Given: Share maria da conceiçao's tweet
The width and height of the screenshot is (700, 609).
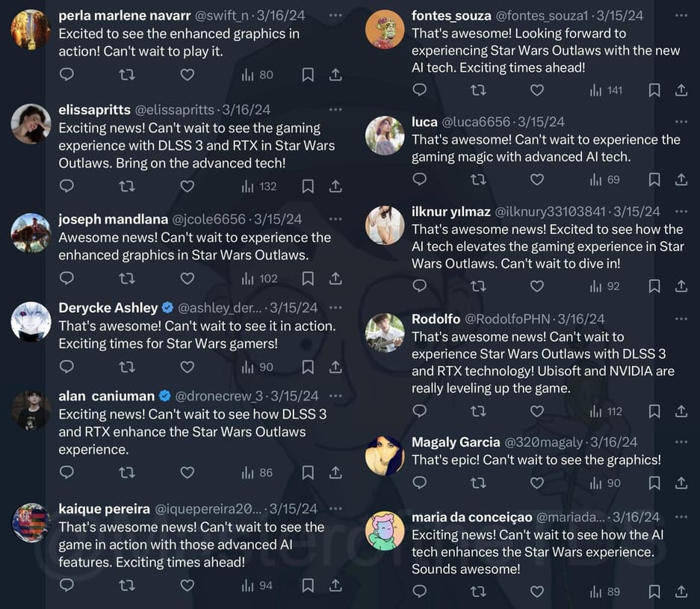Looking at the screenshot, I should click(681, 592).
